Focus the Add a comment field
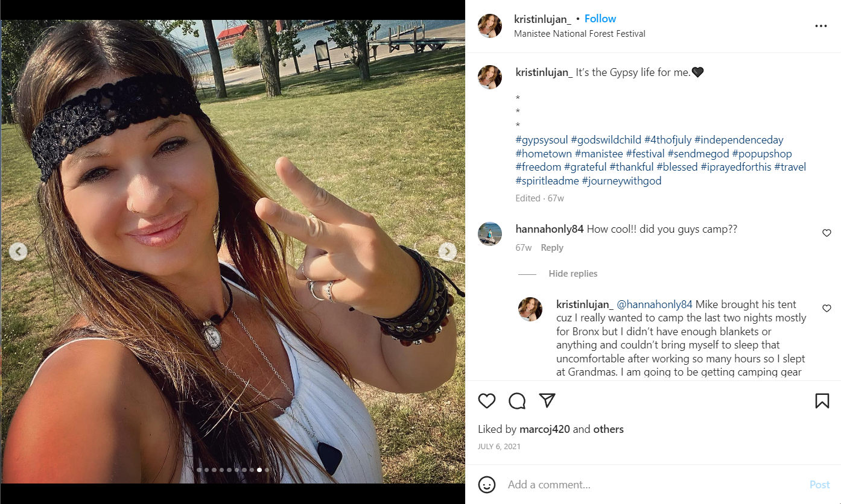 (x=655, y=485)
